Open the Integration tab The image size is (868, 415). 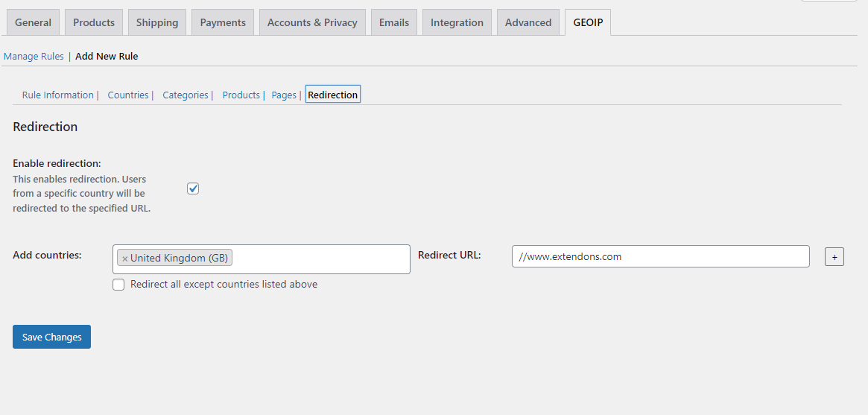(457, 22)
